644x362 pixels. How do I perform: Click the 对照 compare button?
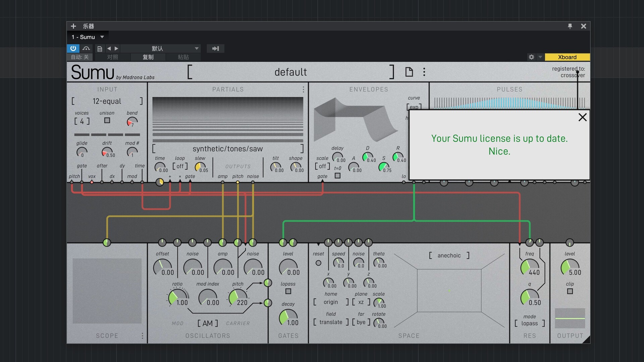pyautogui.click(x=113, y=57)
